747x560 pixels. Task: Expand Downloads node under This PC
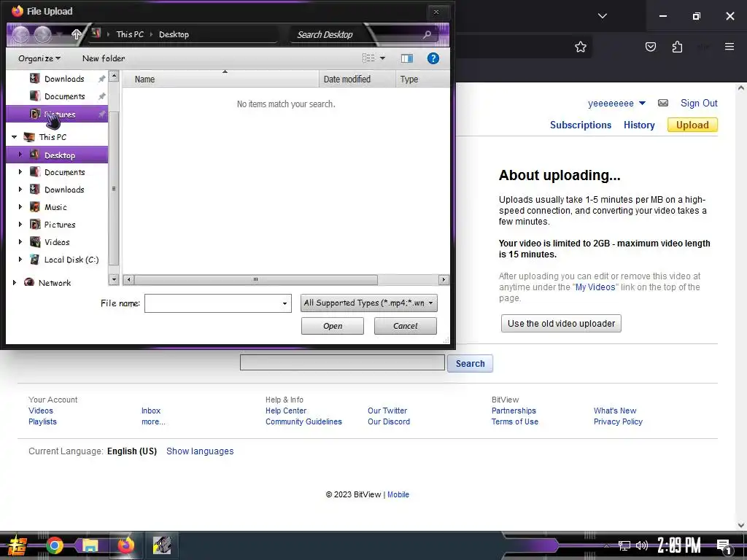click(20, 190)
